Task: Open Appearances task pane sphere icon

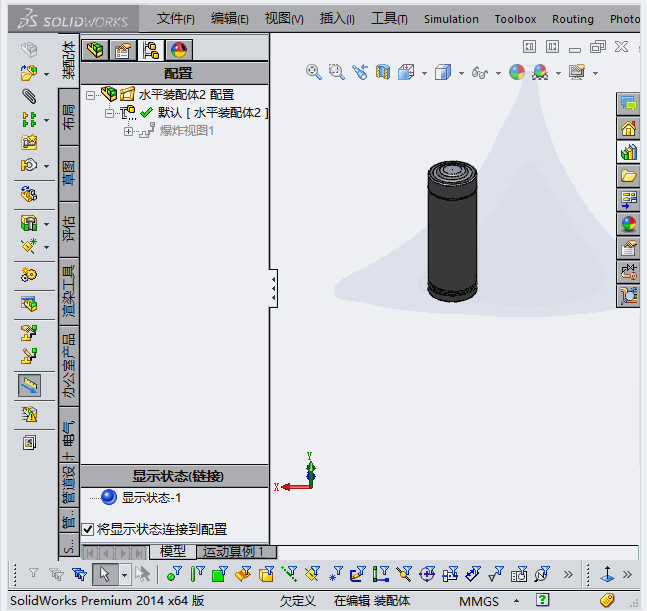Action: pos(628,224)
